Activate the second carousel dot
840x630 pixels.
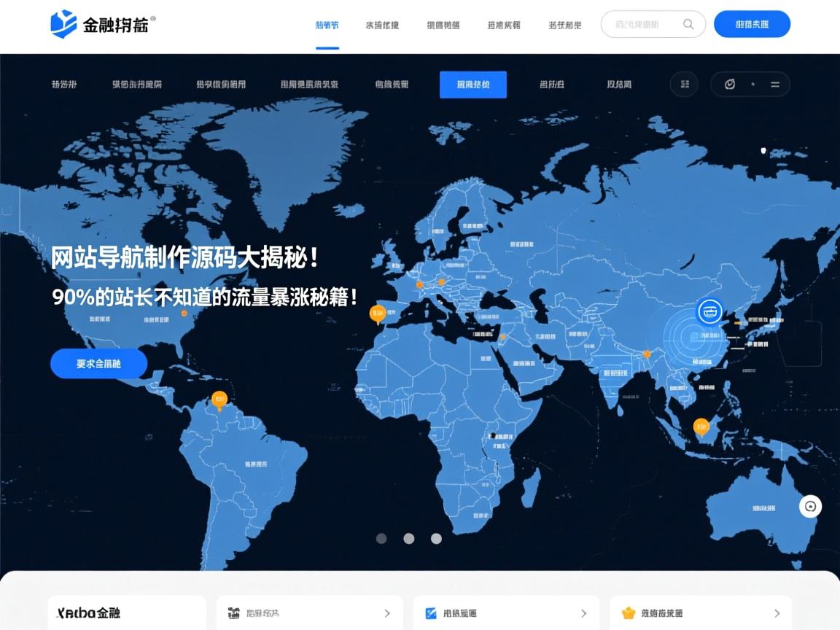coord(408,538)
